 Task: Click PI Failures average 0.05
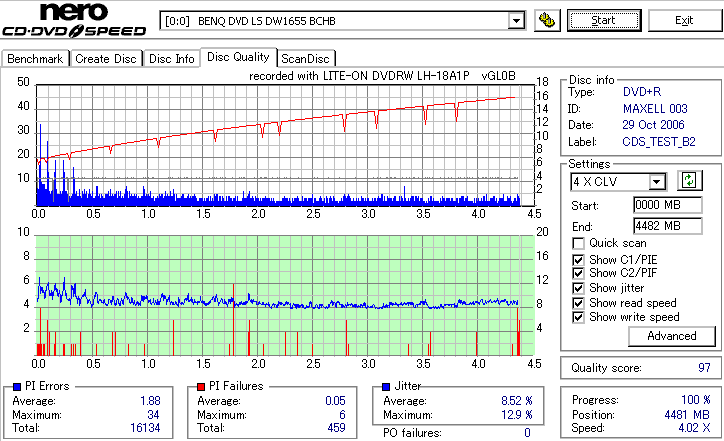pyautogui.click(x=335, y=401)
